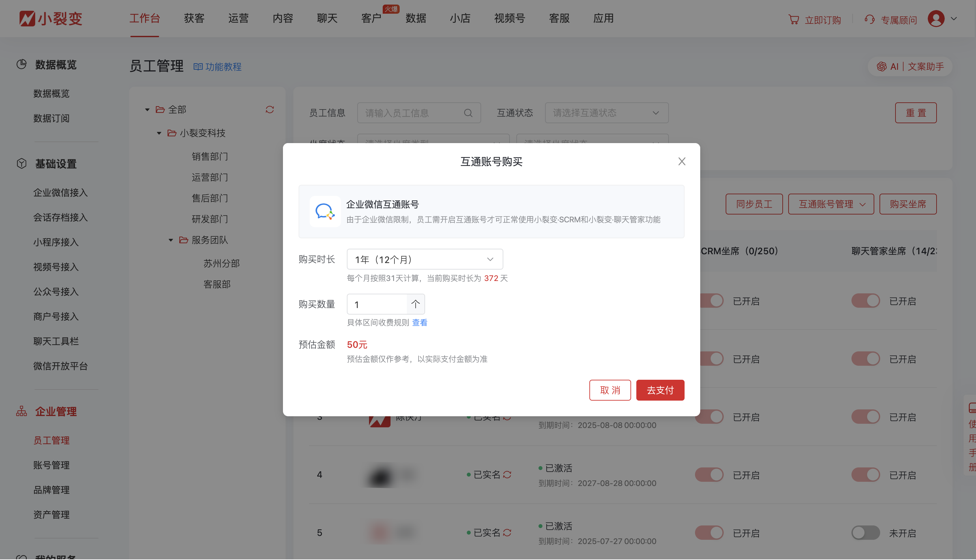Switch to the 获客 tab

coord(194,19)
